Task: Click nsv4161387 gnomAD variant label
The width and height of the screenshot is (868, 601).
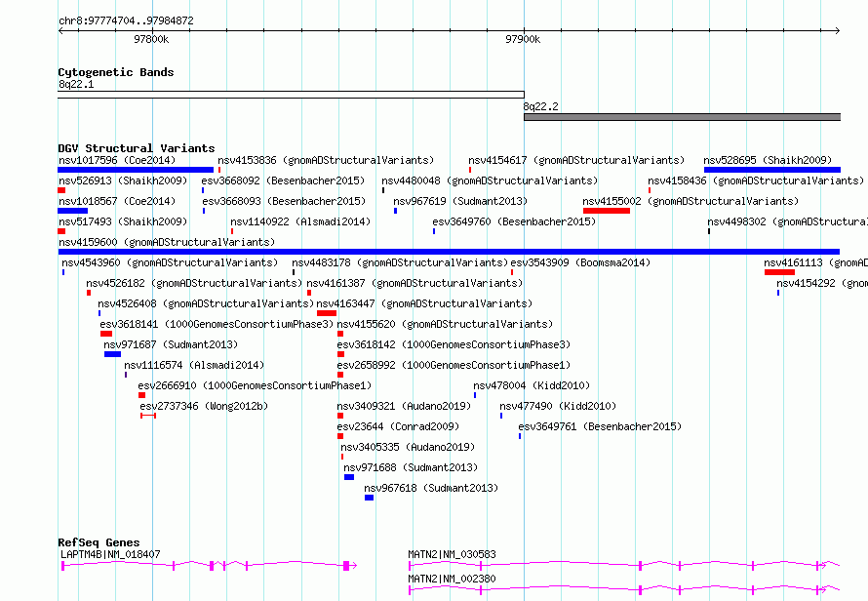Action: (x=414, y=283)
